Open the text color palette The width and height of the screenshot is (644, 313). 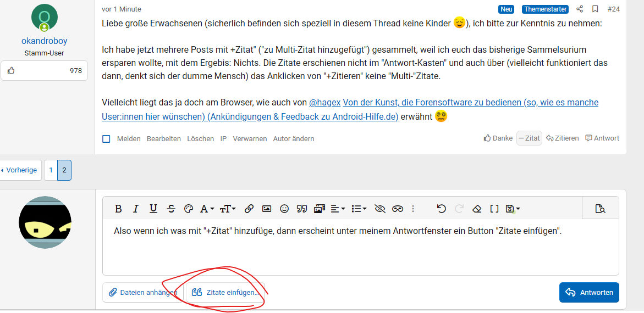tap(189, 209)
